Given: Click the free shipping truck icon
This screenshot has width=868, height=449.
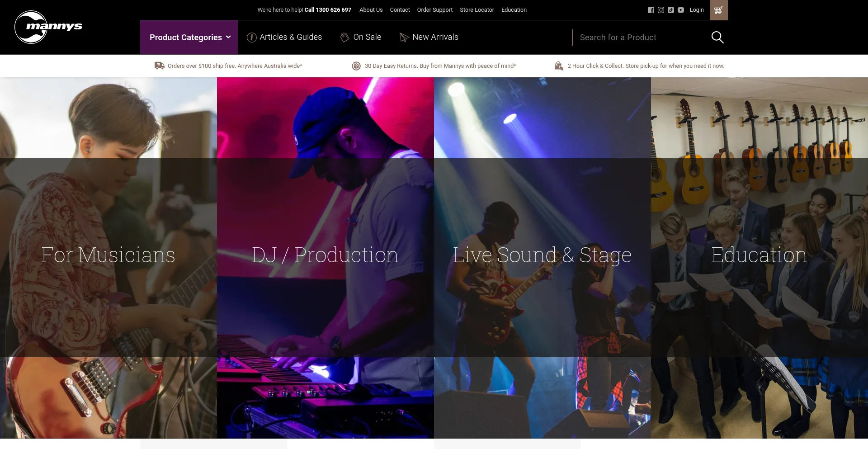Looking at the screenshot, I should [x=159, y=66].
